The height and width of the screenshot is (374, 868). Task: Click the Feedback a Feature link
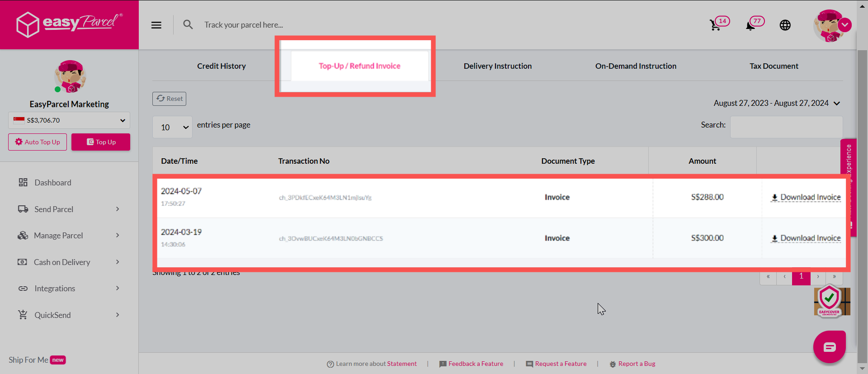[476, 364]
